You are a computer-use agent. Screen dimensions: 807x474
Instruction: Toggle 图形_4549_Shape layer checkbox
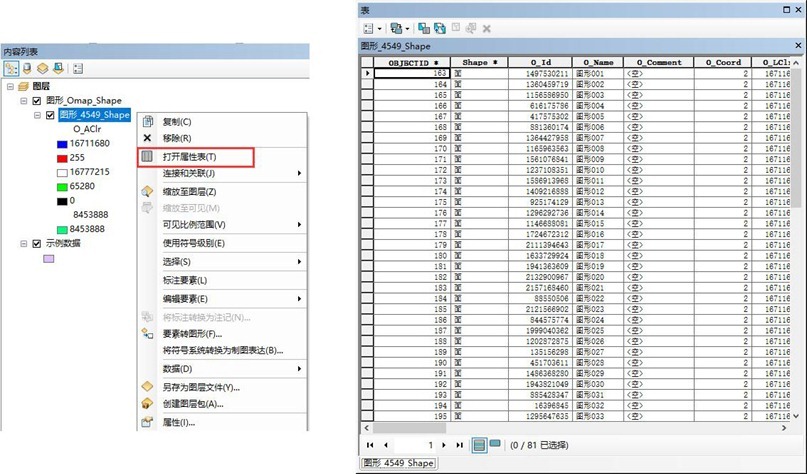(50, 115)
